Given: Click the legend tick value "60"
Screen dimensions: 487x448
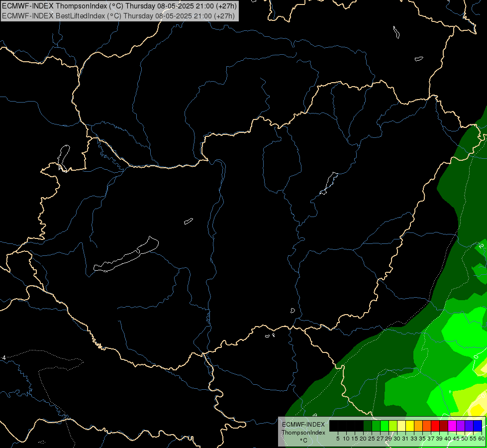Looking at the screenshot, I should pyautogui.click(x=482, y=439).
